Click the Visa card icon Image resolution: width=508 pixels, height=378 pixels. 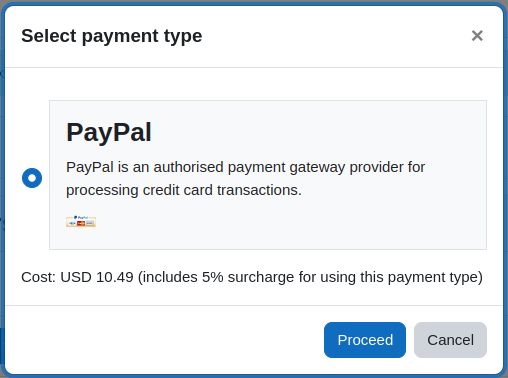(72, 223)
